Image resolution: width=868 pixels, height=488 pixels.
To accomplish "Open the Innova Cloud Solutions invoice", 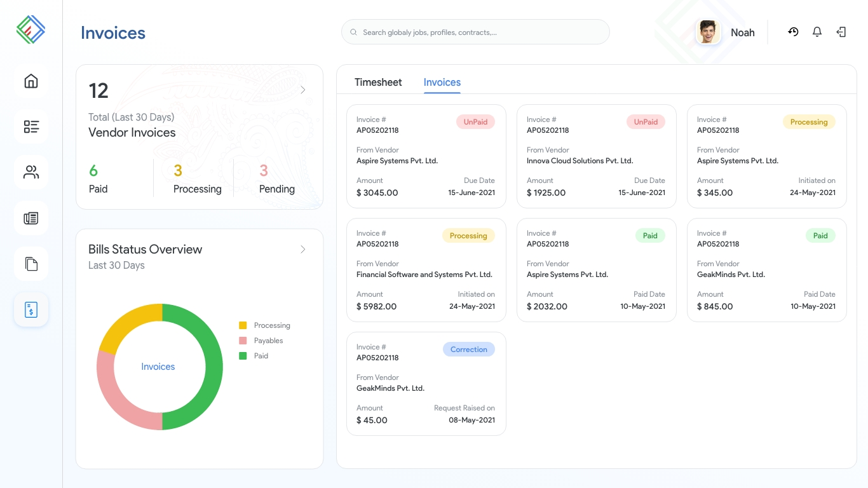I will [596, 156].
